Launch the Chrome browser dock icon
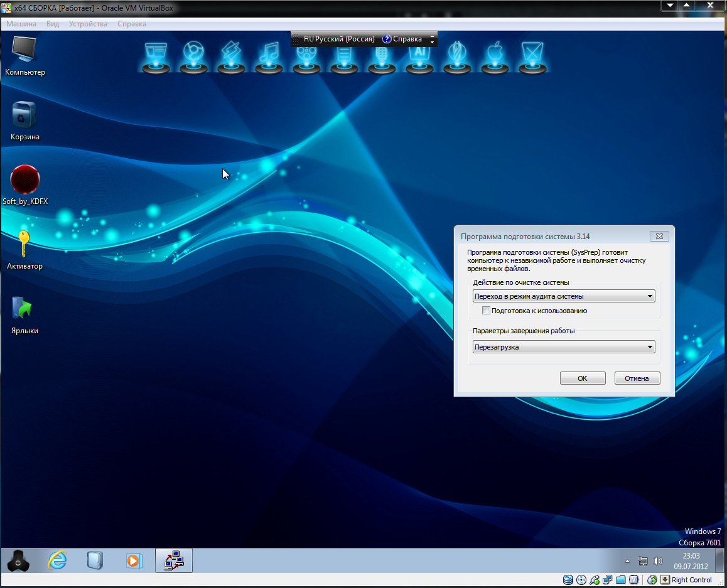The height and width of the screenshot is (588, 727). pos(193,57)
